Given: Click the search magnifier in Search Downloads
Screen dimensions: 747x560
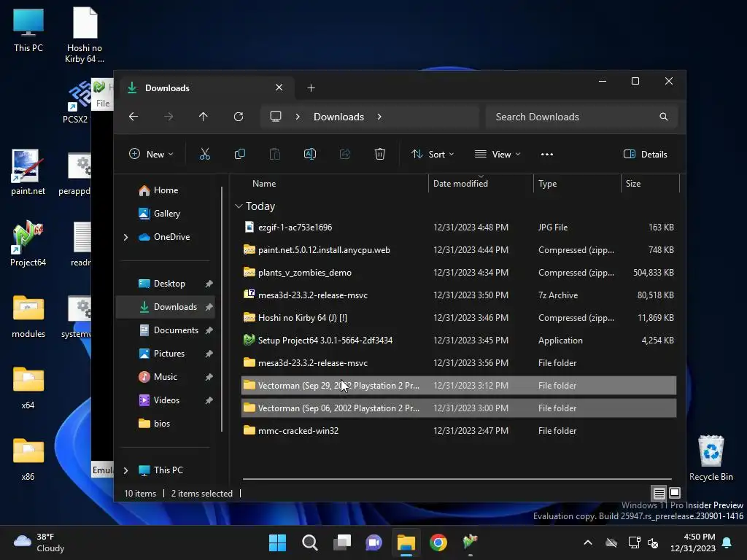Looking at the screenshot, I should 664,117.
